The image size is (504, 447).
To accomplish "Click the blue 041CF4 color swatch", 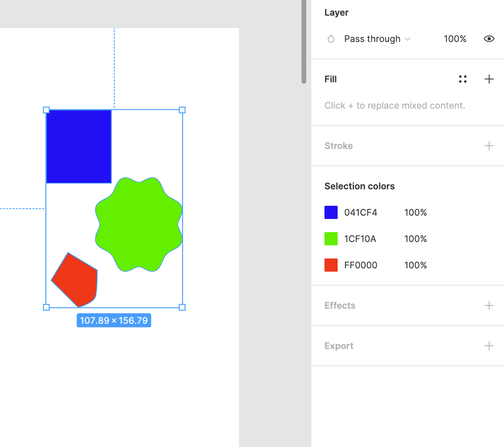I will (x=331, y=212).
